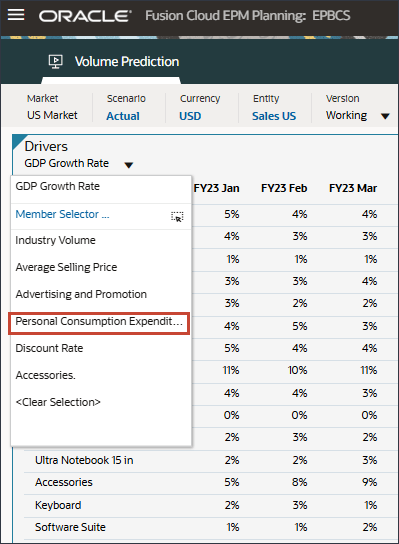The width and height of the screenshot is (399, 544).
Task: Click the Member Selector picker icon
Action: [177, 216]
